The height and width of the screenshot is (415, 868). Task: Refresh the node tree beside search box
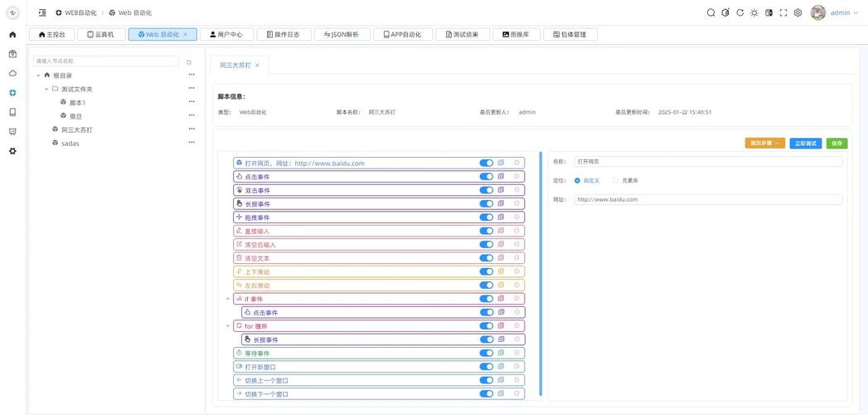click(x=189, y=62)
